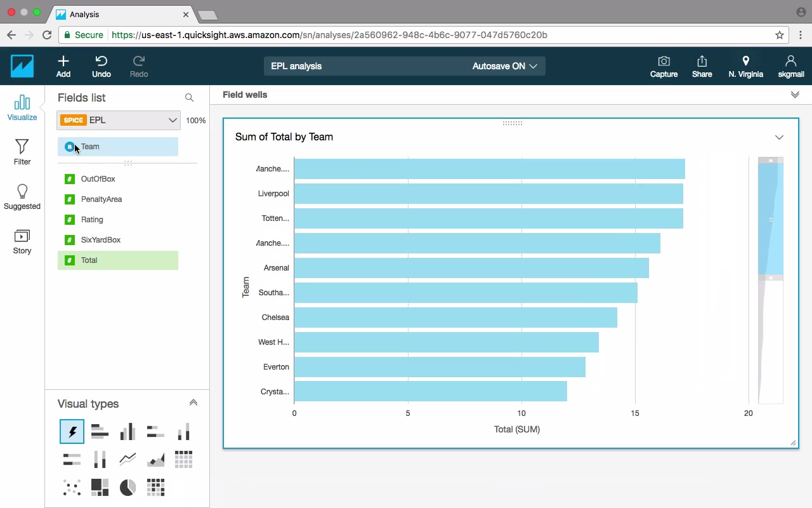Click the Chrome profile icon
812x508 pixels.
[x=801, y=12]
